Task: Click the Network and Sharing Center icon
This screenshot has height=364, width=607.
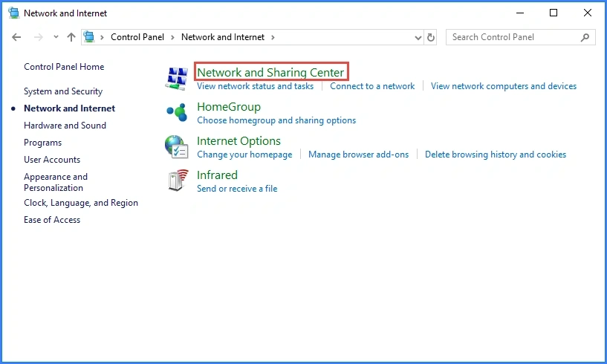Action: pos(177,79)
